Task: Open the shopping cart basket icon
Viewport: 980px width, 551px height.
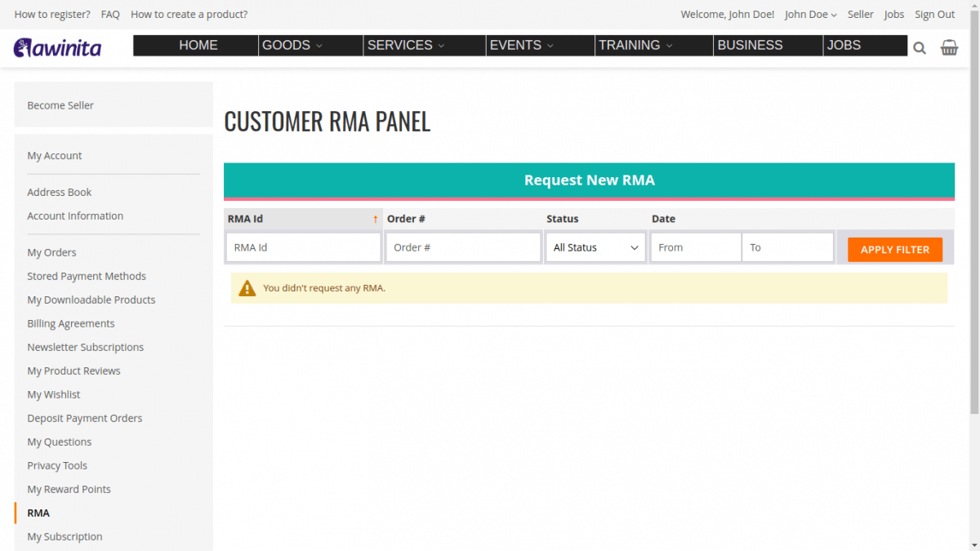Action: (x=949, y=47)
